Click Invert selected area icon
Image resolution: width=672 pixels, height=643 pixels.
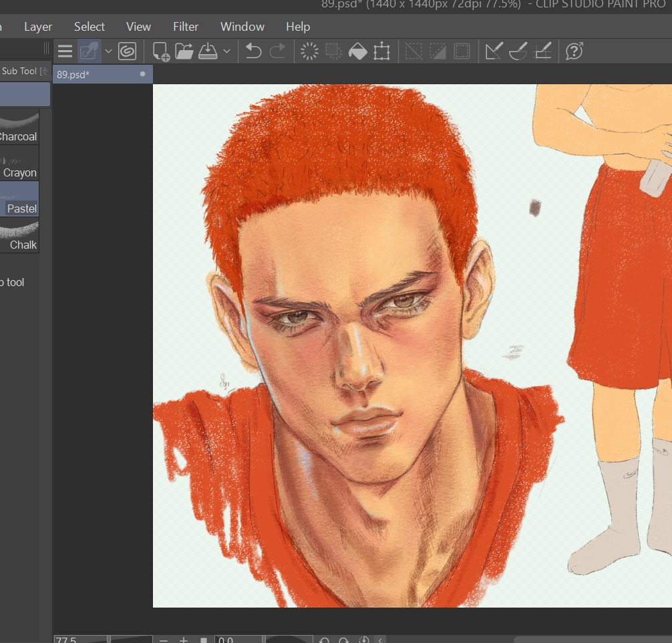[x=438, y=51]
